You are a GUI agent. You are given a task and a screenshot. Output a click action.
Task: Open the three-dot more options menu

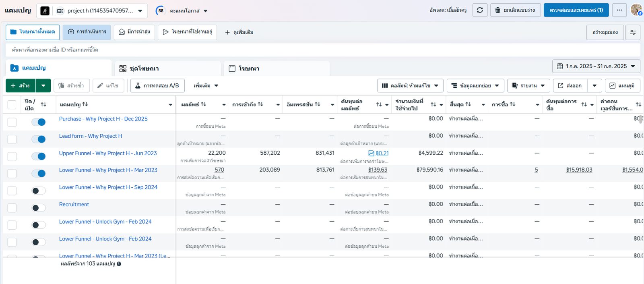click(x=619, y=10)
